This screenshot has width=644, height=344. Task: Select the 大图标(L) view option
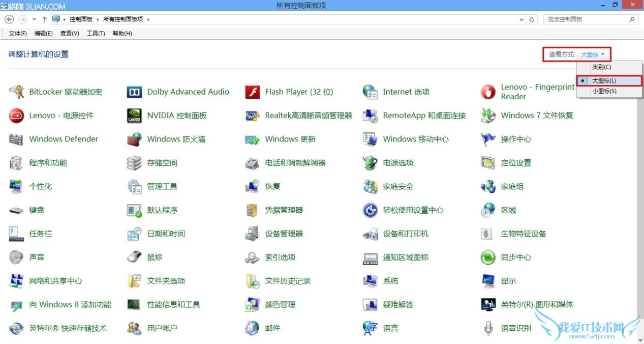[609, 80]
